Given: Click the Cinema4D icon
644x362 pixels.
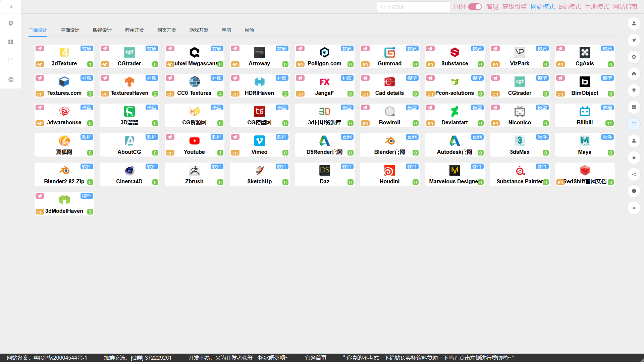Looking at the screenshot, I should pyautogui.click(x=129, y=170).
